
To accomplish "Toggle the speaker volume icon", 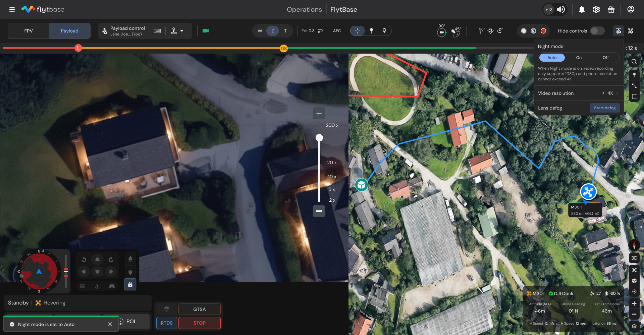I will [561, 9].
